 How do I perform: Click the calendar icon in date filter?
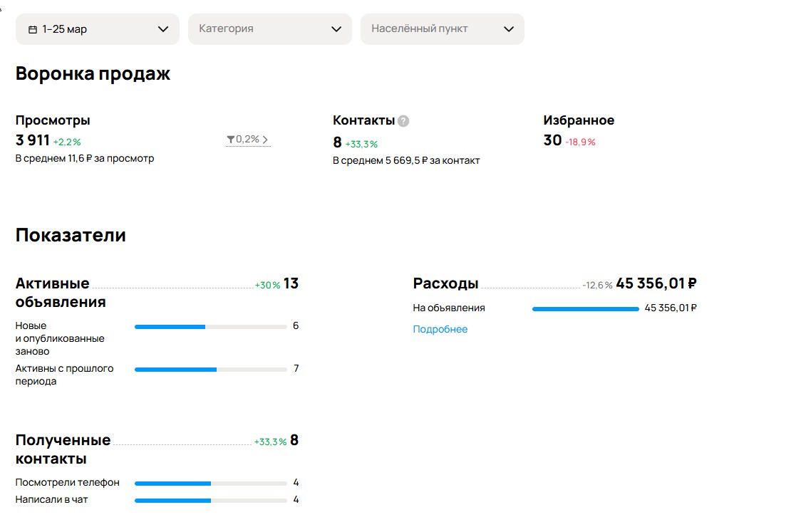[x=33, y=29]
